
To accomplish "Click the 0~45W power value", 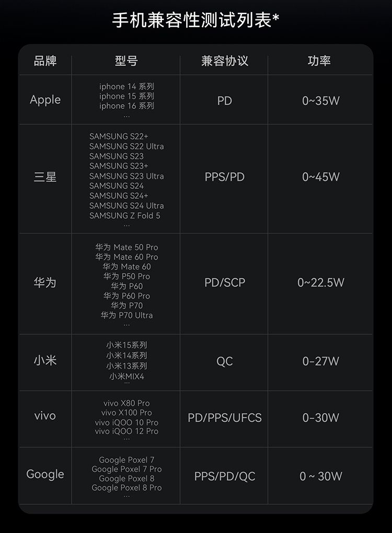I will point(320,177).
